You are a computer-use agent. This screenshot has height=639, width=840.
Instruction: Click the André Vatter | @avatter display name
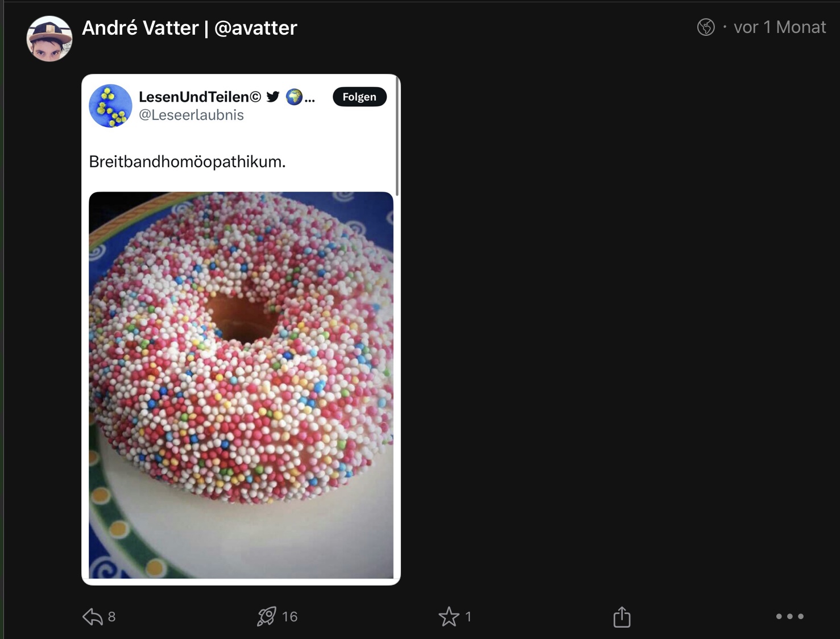click(189, 28)
